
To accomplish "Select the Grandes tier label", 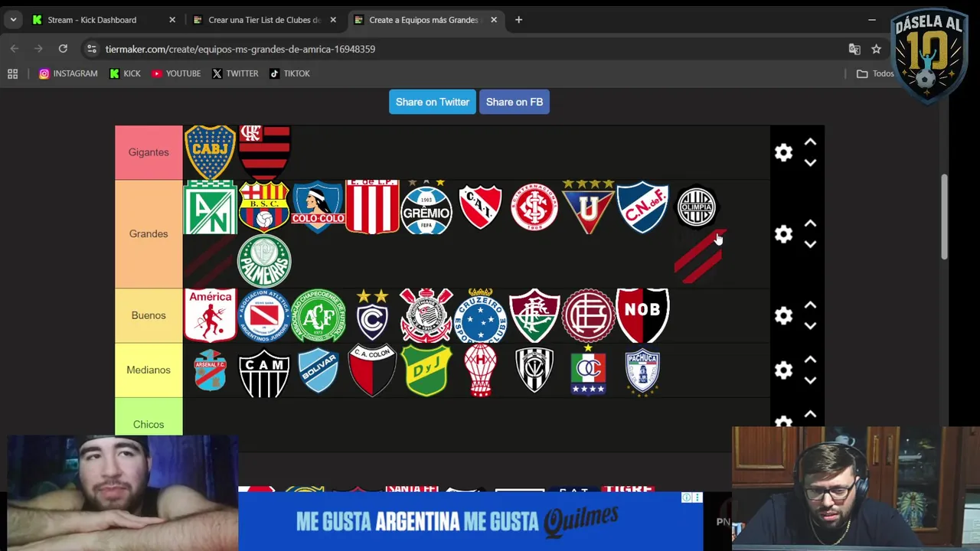I will pyautogui.click(x=149, y=233).
